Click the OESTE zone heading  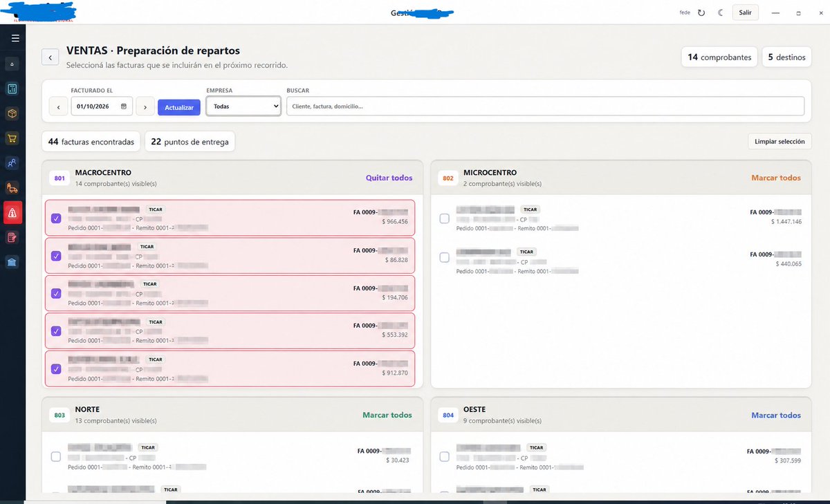click(474, 410)
